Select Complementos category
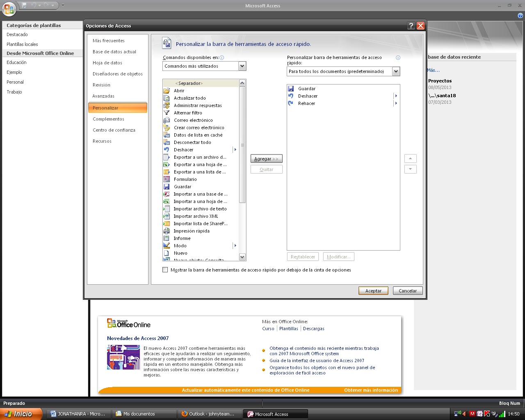The height and width of the screenshot is (420, 525). coord(117,119)
